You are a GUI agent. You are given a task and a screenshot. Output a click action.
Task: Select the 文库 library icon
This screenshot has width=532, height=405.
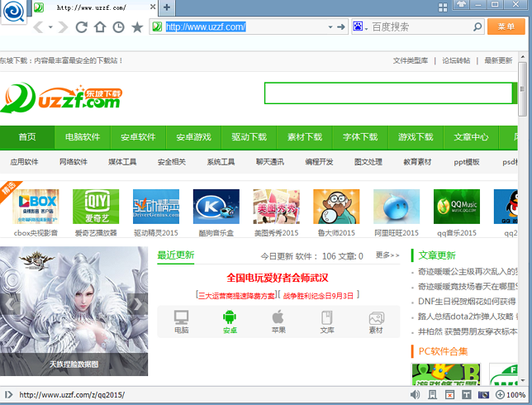tap(327, 322)
